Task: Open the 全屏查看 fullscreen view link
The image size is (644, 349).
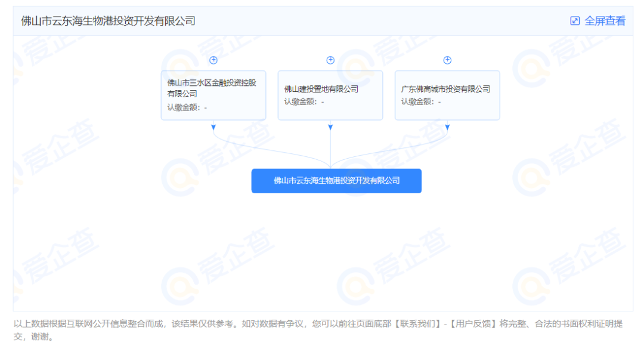Action: pyautogui.click(x=605, y=21)
